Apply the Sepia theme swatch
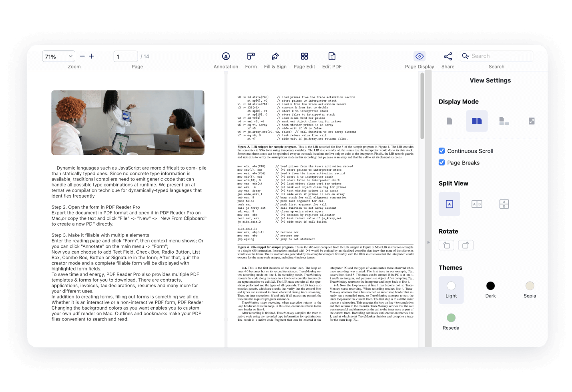Screen dimensions: 572x392 530,286
